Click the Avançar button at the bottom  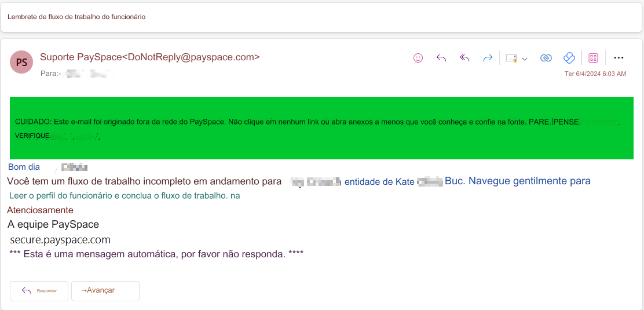pyautogui.click(x=105, y=291)
